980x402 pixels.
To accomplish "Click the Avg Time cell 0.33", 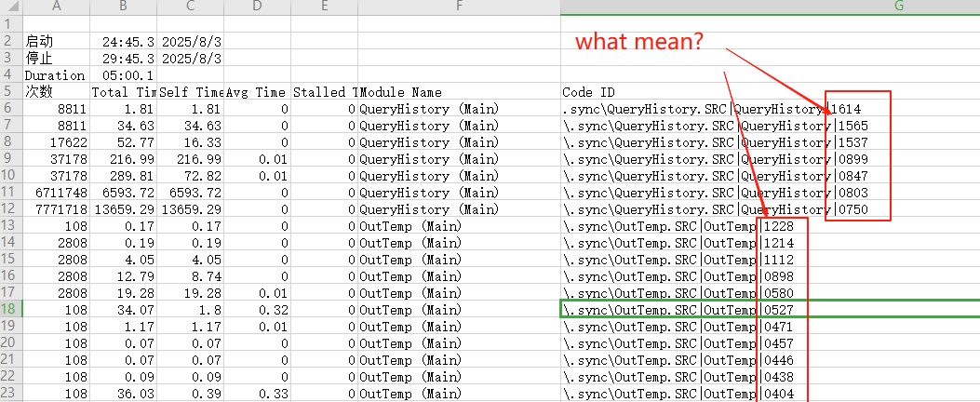I will (x=257, y=394).
